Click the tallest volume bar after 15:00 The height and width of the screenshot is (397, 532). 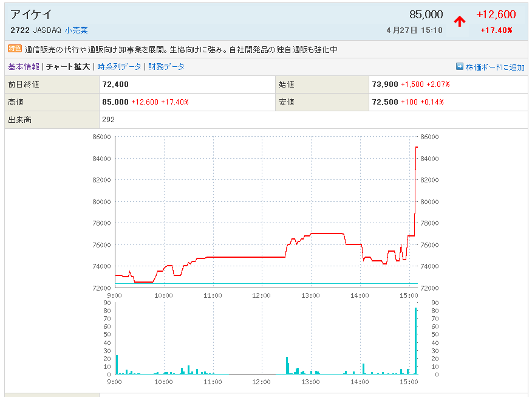tap(416, 340)
